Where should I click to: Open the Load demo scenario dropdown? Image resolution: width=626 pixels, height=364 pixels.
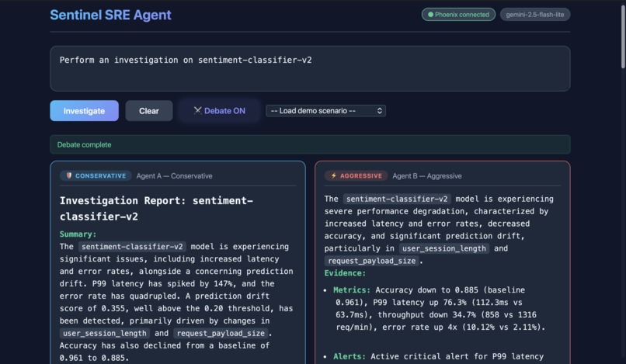pyautogui.click(x=325, y=110)
